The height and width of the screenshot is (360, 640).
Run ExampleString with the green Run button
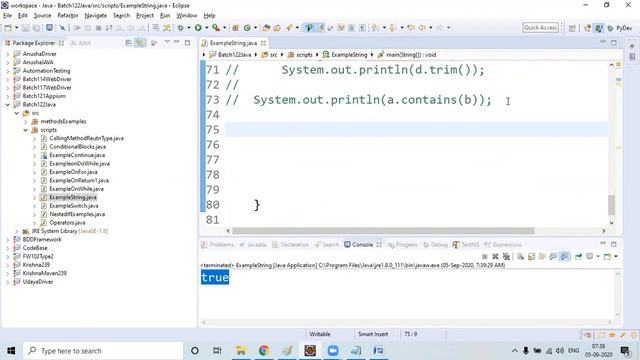coord(198,28)
